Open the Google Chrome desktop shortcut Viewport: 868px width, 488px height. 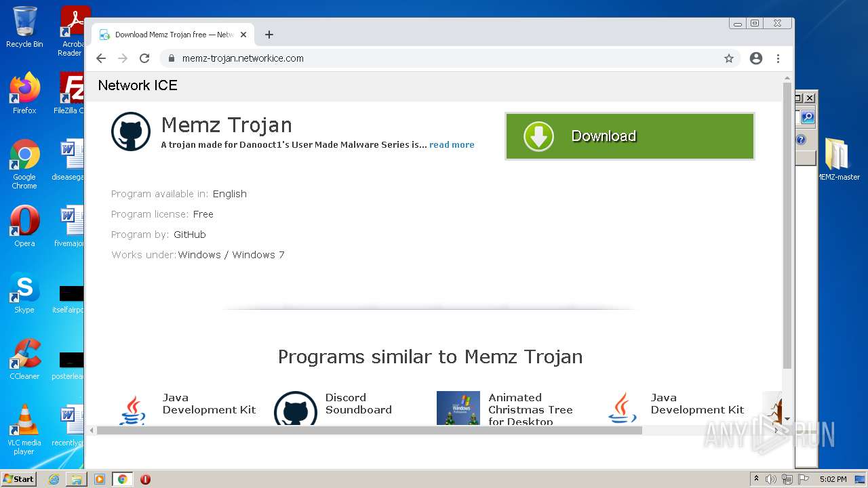(24, 165)
